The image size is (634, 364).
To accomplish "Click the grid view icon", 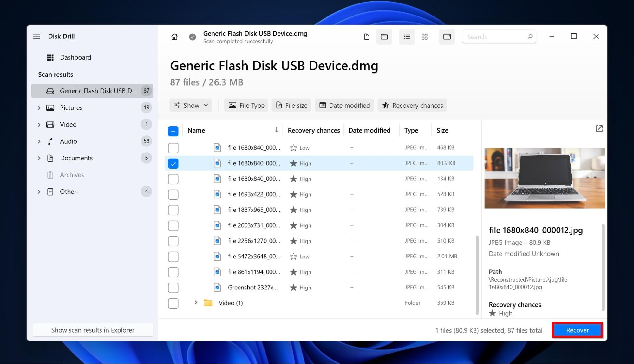I will coord(425,36).
